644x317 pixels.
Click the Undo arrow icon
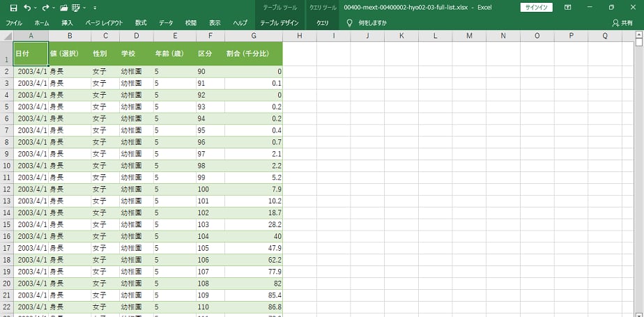[27, 8]
